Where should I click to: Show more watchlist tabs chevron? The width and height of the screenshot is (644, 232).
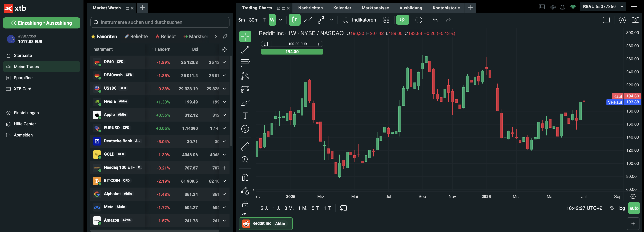coord(215,36)
